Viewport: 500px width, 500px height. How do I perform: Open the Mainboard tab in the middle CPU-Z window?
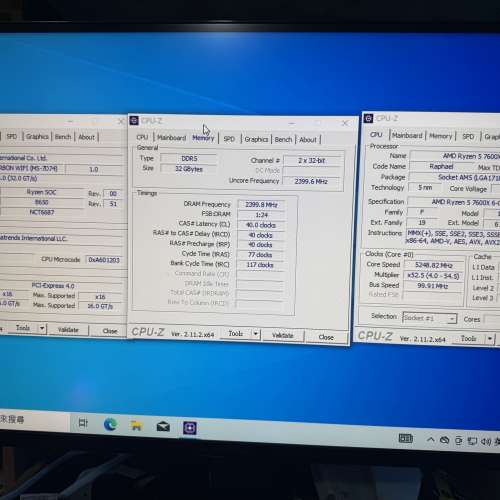[x=171, y=137]
